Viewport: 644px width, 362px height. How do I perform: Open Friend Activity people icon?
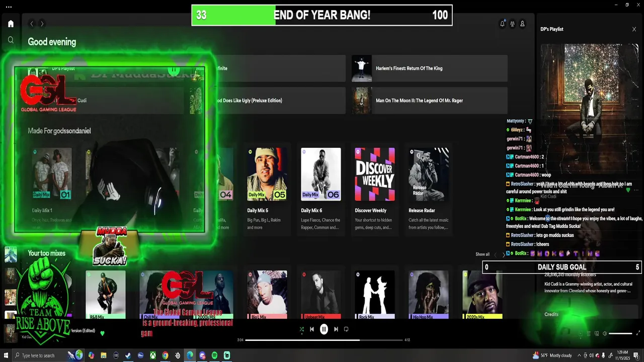(x=512, y=24)
